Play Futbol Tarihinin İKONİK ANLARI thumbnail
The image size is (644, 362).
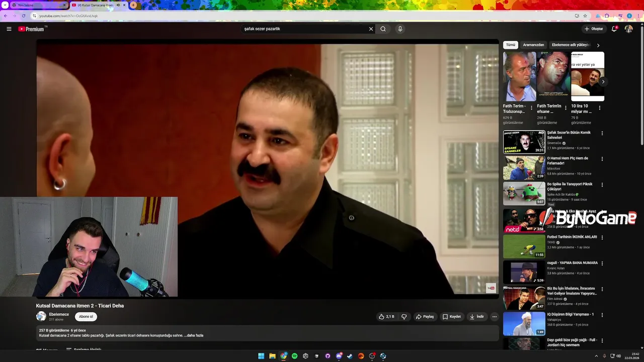pyautogui.click(x=524, y=246)
